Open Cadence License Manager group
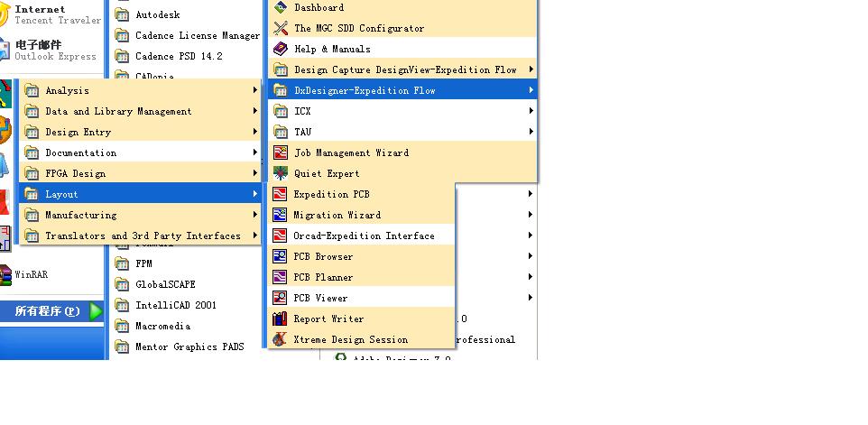This screenshot has width=868, height=425. pyautogui.click(x=186, y=35)
